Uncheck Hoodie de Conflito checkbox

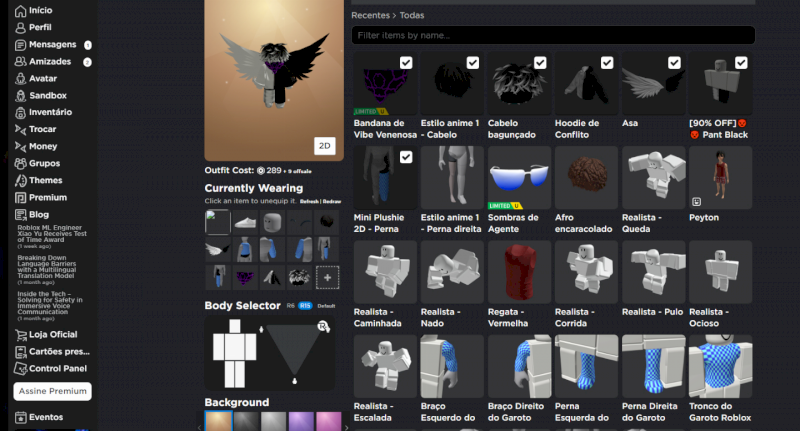coord(607,63)
